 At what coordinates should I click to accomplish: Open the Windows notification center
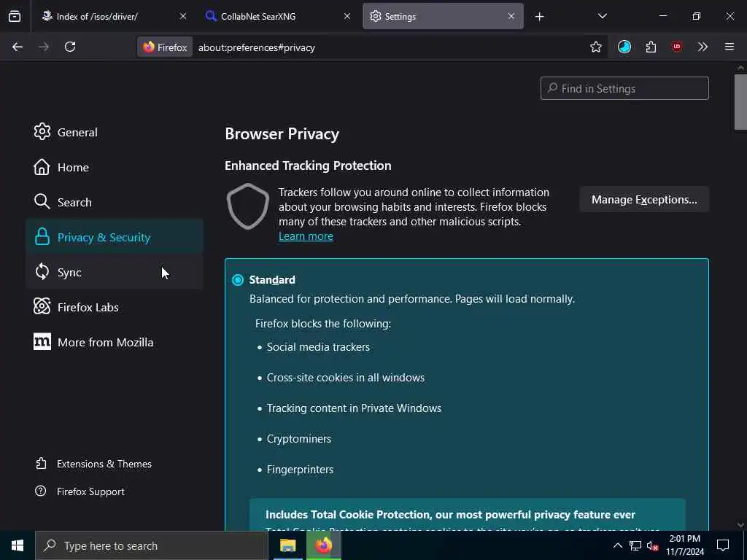point(723,545)
